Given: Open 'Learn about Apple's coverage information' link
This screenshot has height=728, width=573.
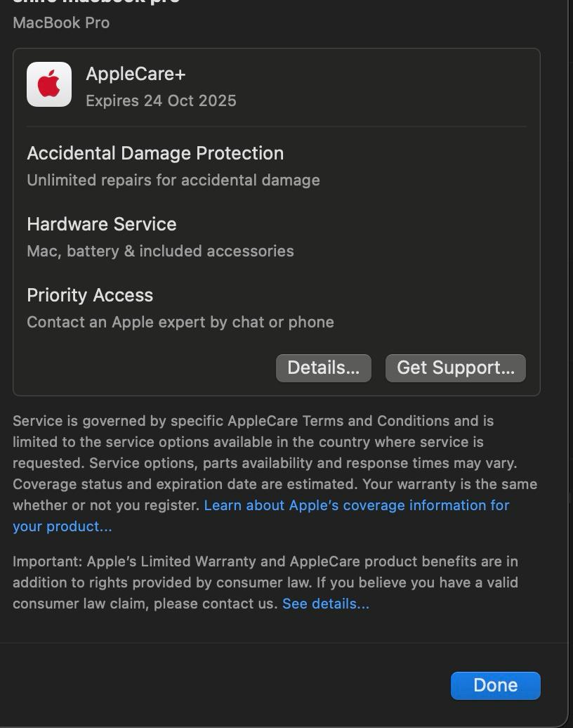Looking at the screenshot, I should pos(356,505).
